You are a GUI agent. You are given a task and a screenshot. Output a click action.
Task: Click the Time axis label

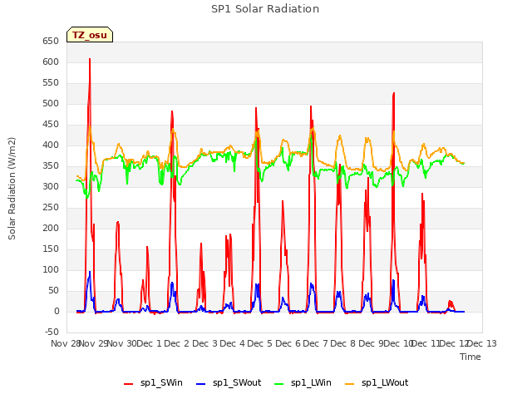pos(470,357)
